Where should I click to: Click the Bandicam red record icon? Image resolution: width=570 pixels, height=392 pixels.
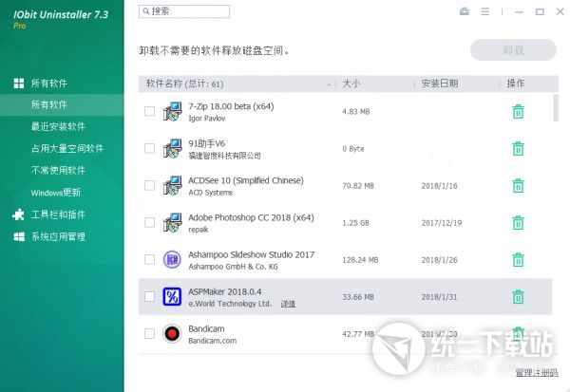click(x=172, y=333)
